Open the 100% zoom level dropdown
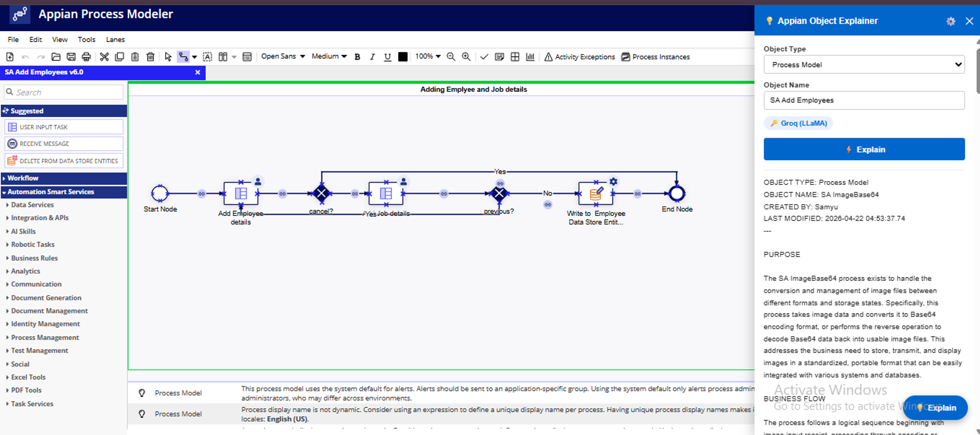Viewport: 980px width, 435px height. (x=428, y=56)
